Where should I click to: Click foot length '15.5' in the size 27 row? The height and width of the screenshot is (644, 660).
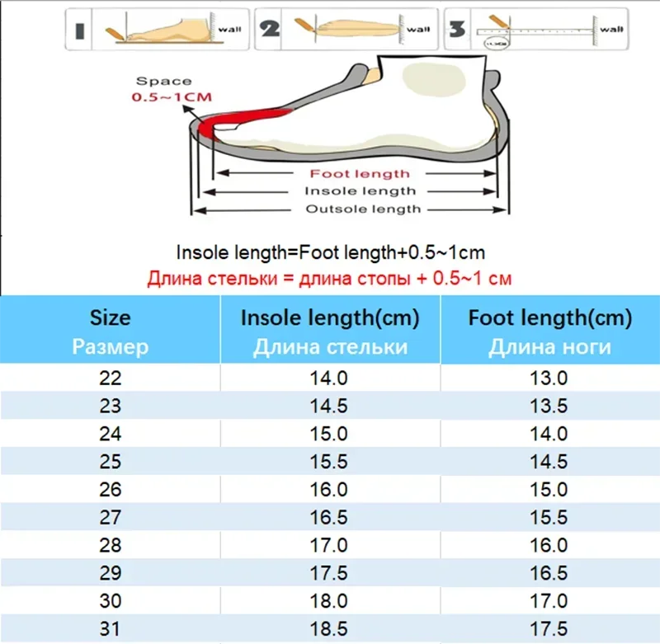pyautogui.click(x=549, y=517)
